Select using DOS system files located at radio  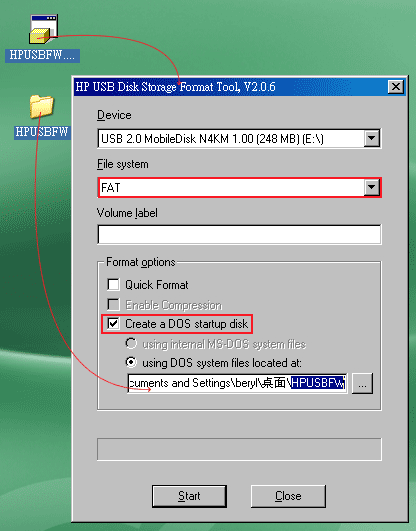coord(131,362)
